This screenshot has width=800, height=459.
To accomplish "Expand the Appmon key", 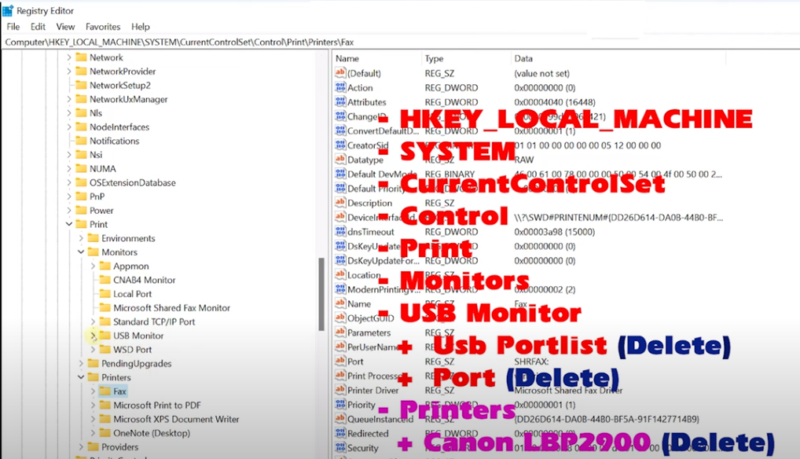I will pyautogui.click(x=93, y=266).
